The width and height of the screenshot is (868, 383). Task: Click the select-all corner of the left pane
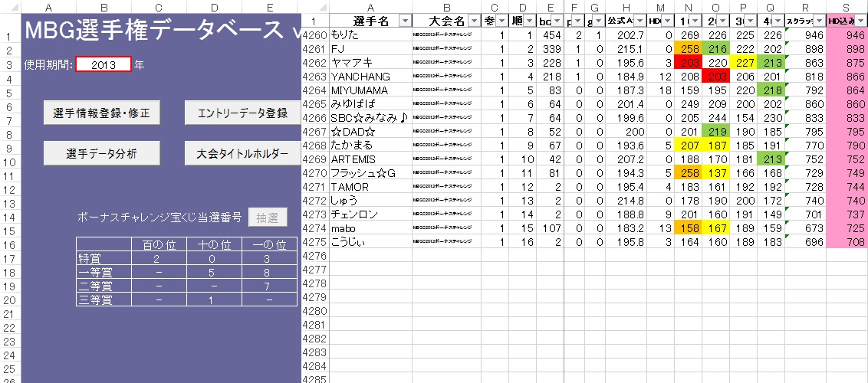click(9, 7)
